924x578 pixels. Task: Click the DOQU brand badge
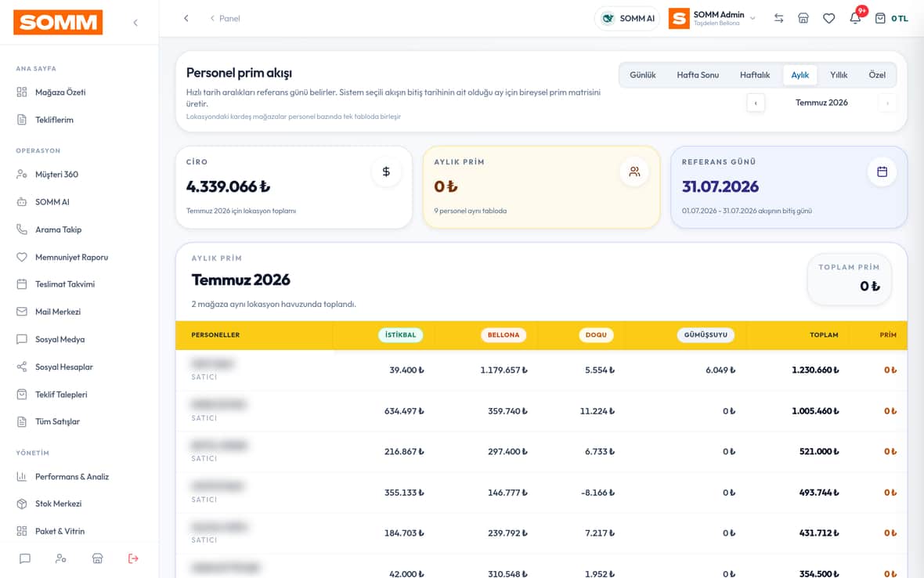coord(596,334)
